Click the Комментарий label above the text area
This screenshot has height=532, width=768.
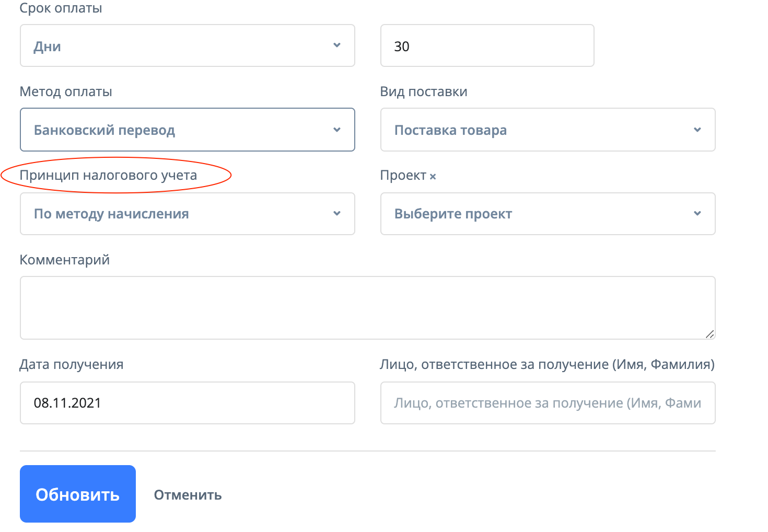tap(65, 260)
